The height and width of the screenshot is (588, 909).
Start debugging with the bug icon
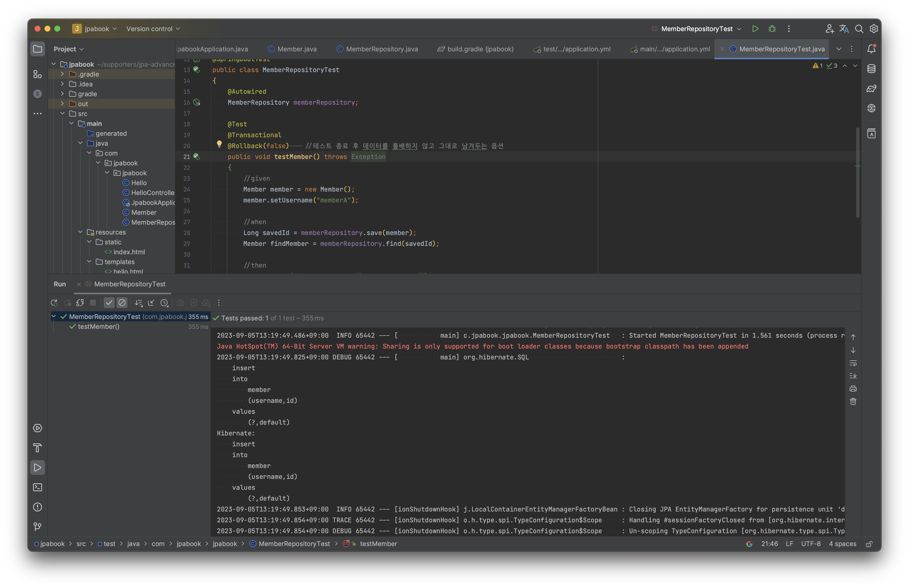(x=772, y=29)
